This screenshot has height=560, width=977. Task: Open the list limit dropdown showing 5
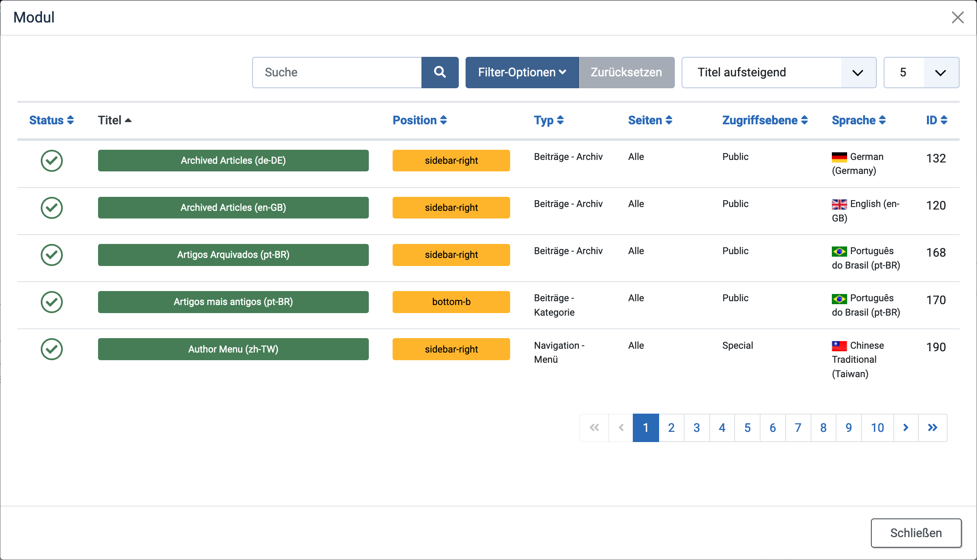921,73
